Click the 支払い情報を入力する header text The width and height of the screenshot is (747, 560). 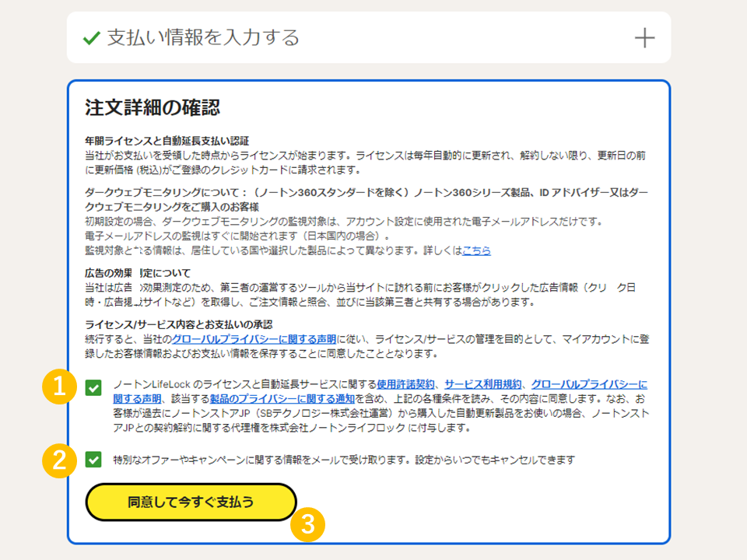click(x=203, y=37)
